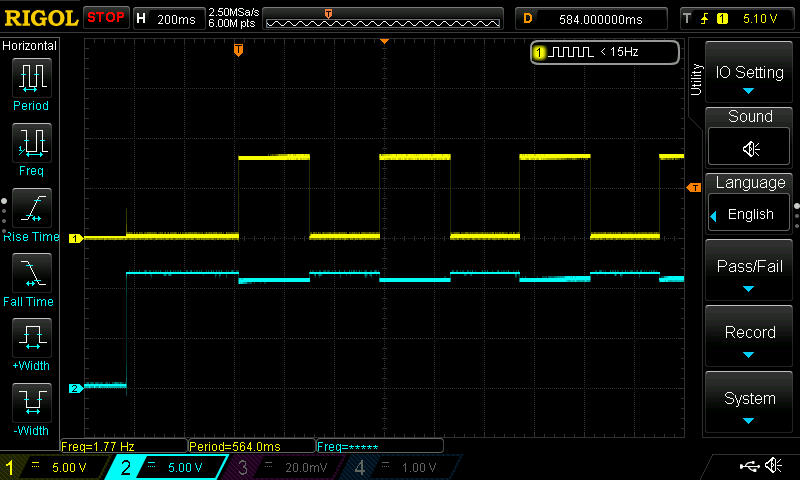Viewport: 800px width, 480px height.
Task: Open the Record submenu
Action: [x=749, y=335]
